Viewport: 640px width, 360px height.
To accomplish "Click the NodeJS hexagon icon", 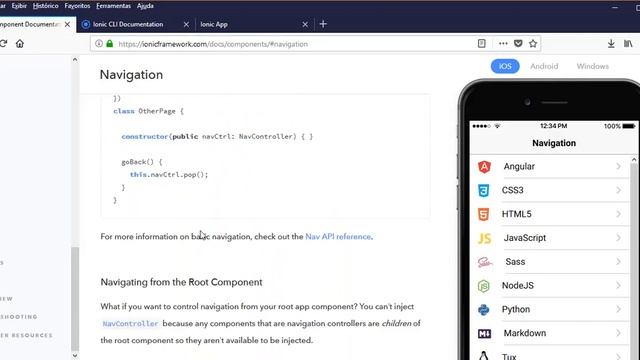I will [484, 286].
